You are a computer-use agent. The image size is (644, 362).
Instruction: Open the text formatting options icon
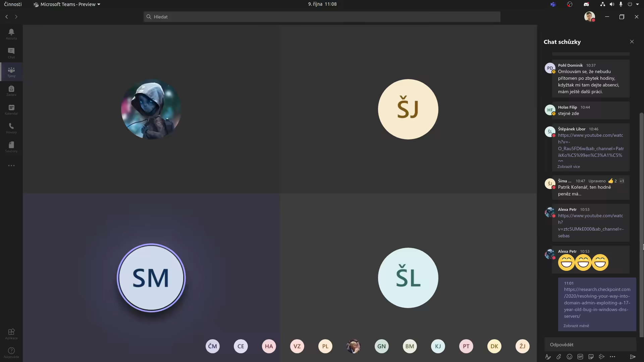[x=548, y=357]
